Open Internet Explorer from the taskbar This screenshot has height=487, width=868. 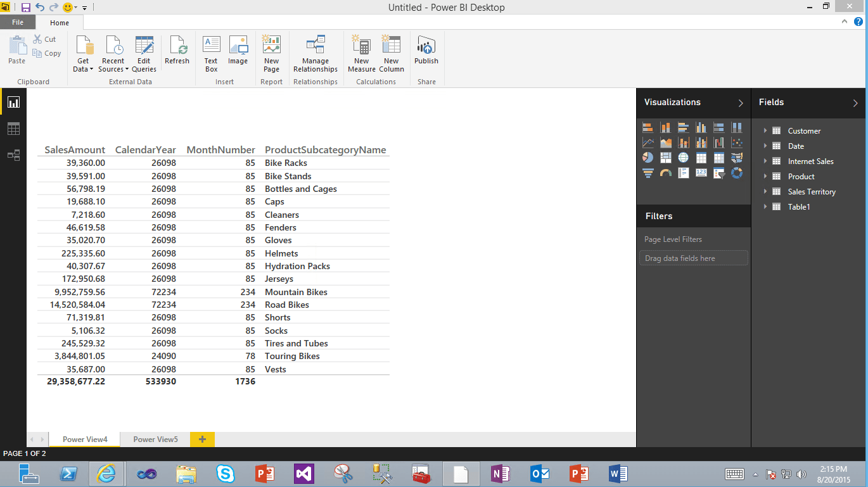pyautogui.click(x=106, y=474)
